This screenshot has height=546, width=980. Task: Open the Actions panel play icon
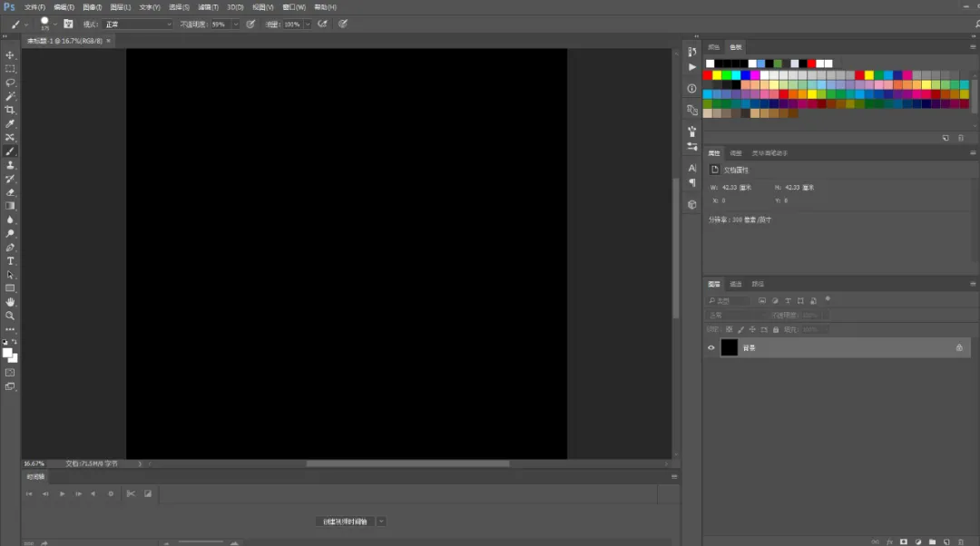click(x=691, y=67)
